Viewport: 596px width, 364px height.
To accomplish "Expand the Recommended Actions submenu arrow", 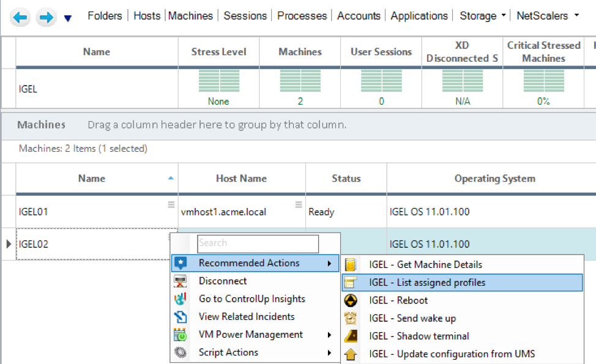I will click(x=329, y=263).
